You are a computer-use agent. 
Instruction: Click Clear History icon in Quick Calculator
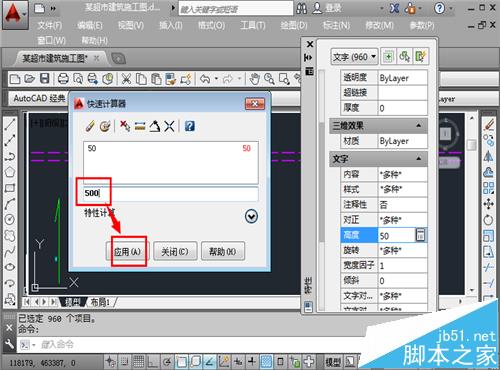[105, 126]
